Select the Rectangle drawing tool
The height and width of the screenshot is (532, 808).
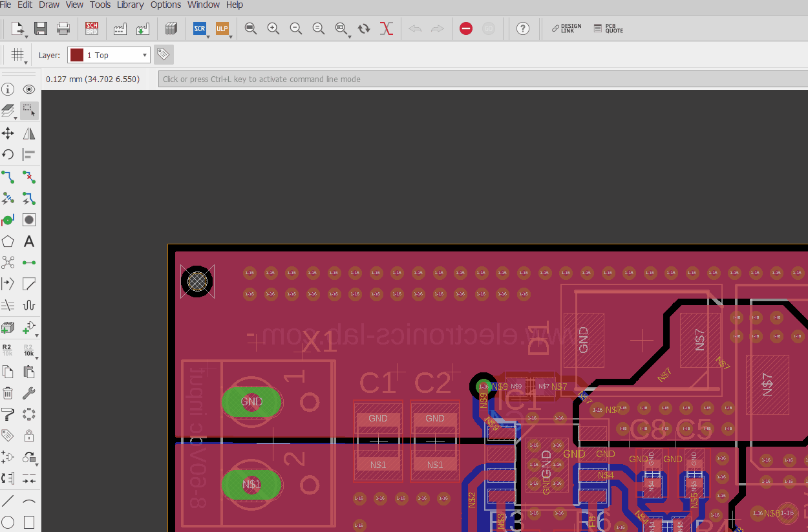(29, 522)
